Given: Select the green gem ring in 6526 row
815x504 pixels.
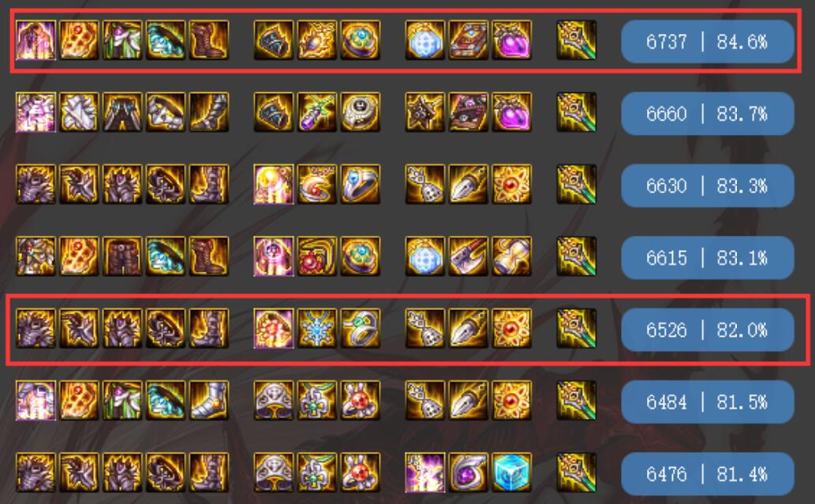Looking at the screenshot, I should click(x=361, y=328).
